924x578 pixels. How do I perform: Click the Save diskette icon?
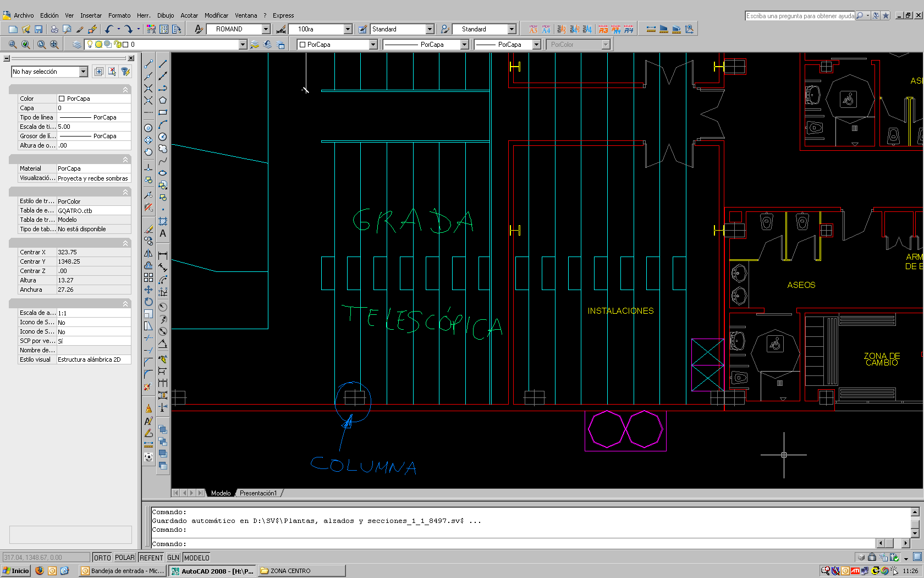(38, 29)
